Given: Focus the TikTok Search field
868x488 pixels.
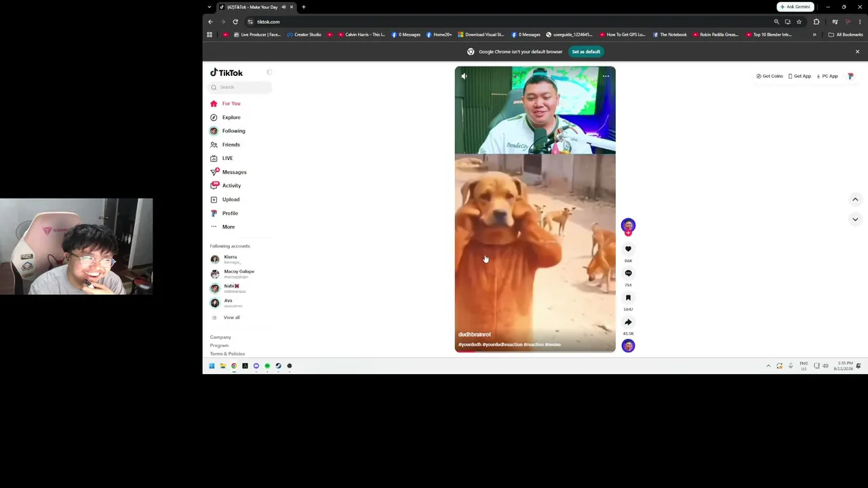Looking at the screenshot, I should pyautogui.click(x=241, y=87).
